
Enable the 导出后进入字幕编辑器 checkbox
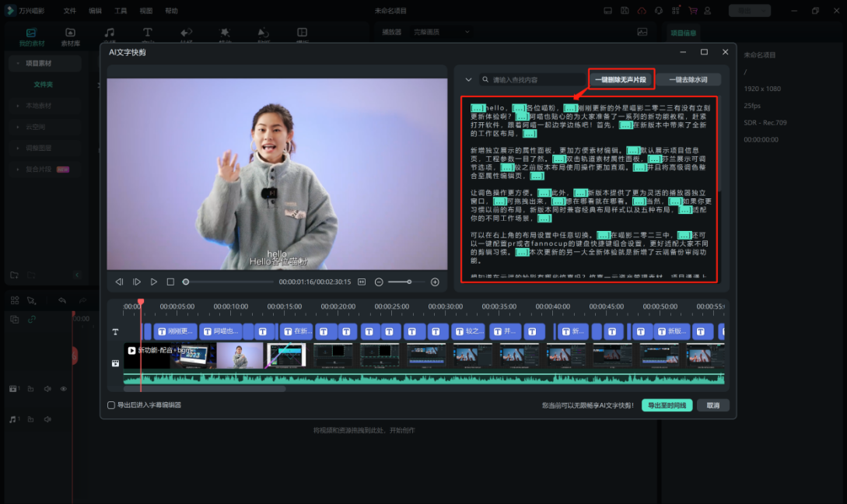(x=111, y=405)
